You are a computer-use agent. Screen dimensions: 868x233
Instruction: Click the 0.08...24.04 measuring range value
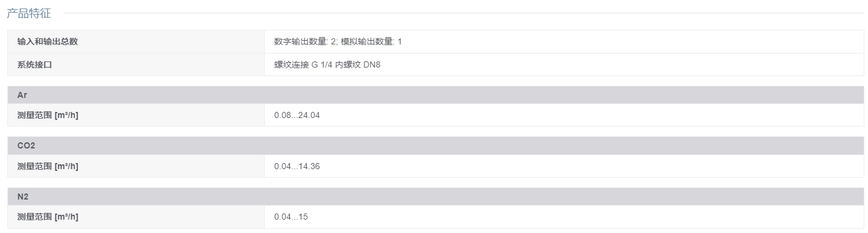(x=297, y=115)
